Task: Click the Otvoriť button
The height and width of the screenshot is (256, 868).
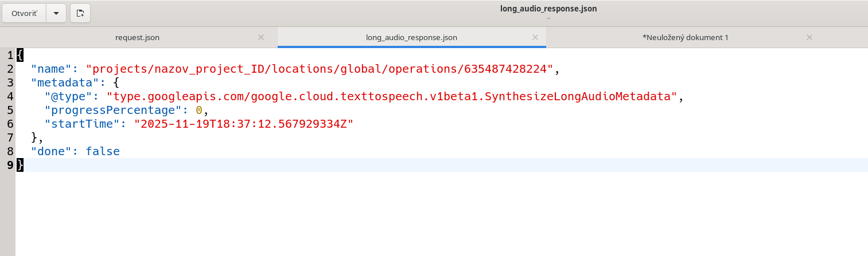Action: [24, 13]
